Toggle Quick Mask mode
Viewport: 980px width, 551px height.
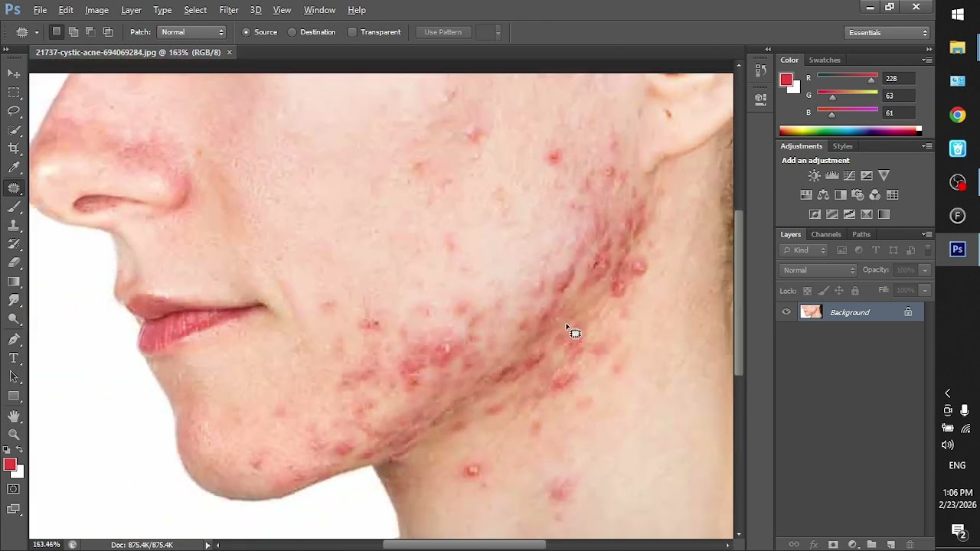coord(14,489)
